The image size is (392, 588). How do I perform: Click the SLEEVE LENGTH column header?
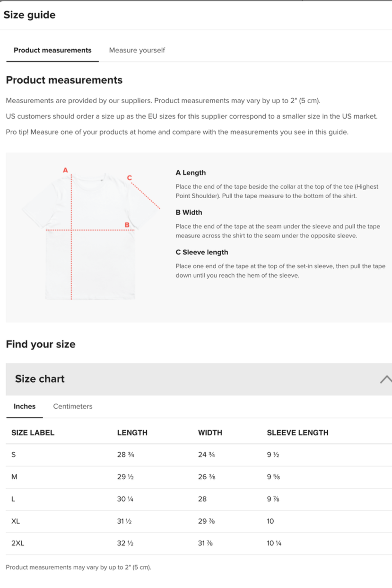pyautogui.click(x=297, y=432)
